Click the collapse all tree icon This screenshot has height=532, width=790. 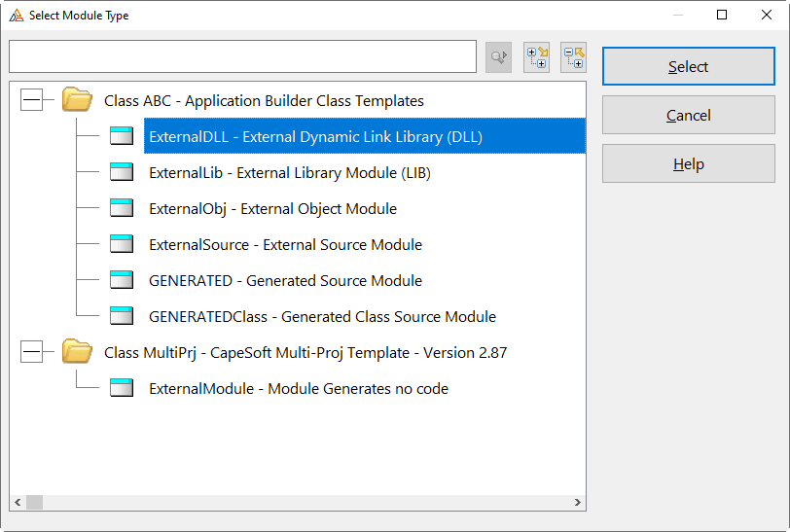tap(573, 57)
